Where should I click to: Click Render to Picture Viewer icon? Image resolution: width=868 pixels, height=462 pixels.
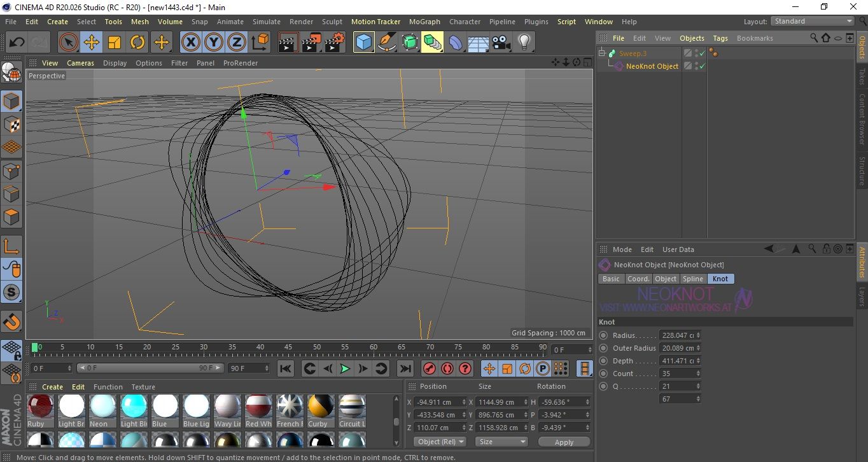click(x=311, y=43)
